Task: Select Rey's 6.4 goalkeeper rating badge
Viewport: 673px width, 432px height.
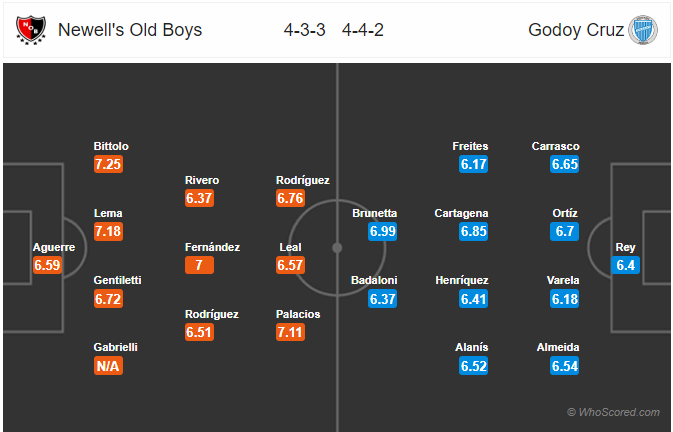Action: (x=625, y=265)
